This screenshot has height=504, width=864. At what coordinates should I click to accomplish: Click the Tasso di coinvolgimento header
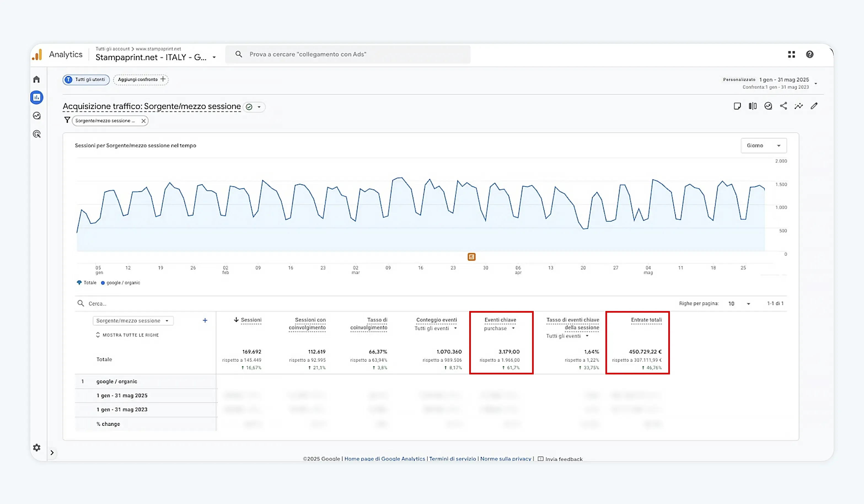[x=369, y=324]
